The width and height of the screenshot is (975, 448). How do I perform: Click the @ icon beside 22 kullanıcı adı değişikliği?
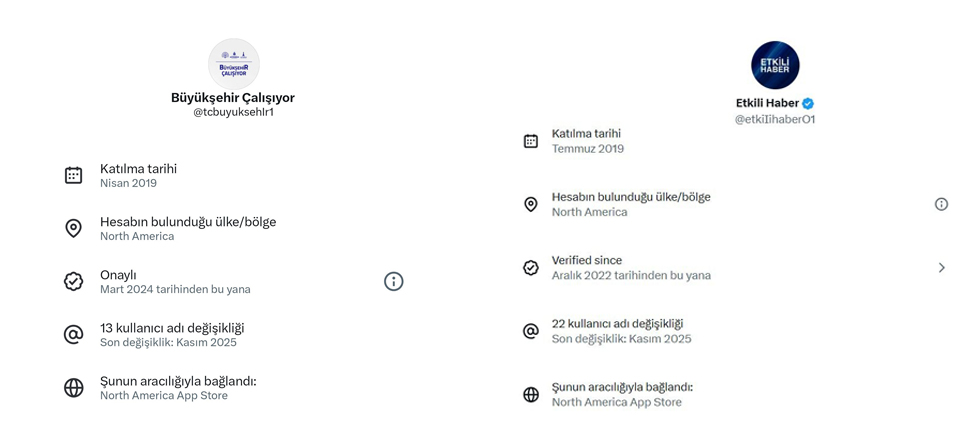[531, 331]
